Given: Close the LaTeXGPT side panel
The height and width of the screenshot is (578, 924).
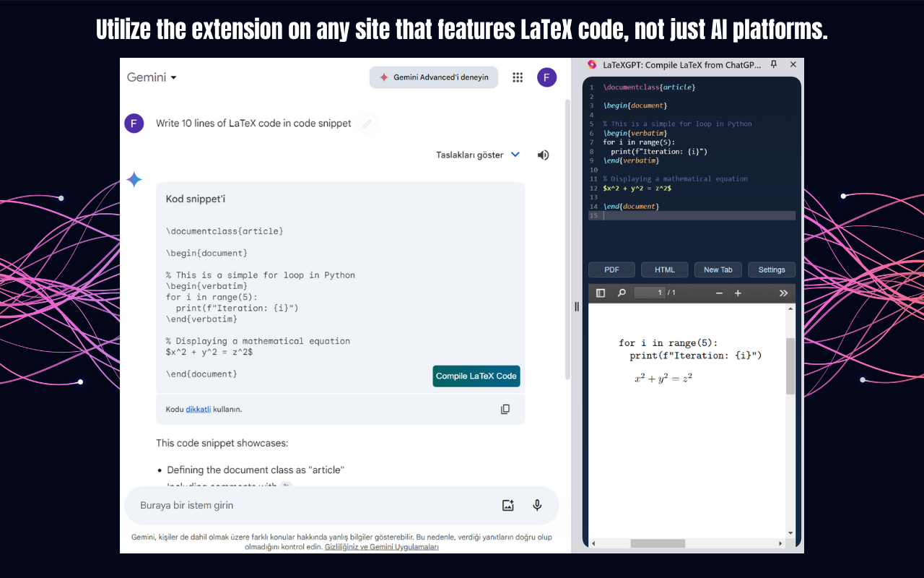Looking at the screenshot, I should click(x=793, y=64).
